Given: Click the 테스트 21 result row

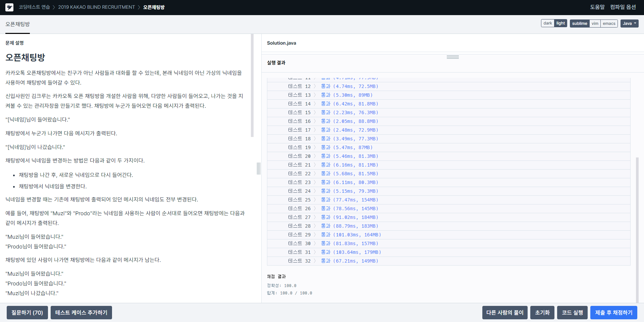Looking at the screenshot, I should pyautogui.click(x=449, y=165).
